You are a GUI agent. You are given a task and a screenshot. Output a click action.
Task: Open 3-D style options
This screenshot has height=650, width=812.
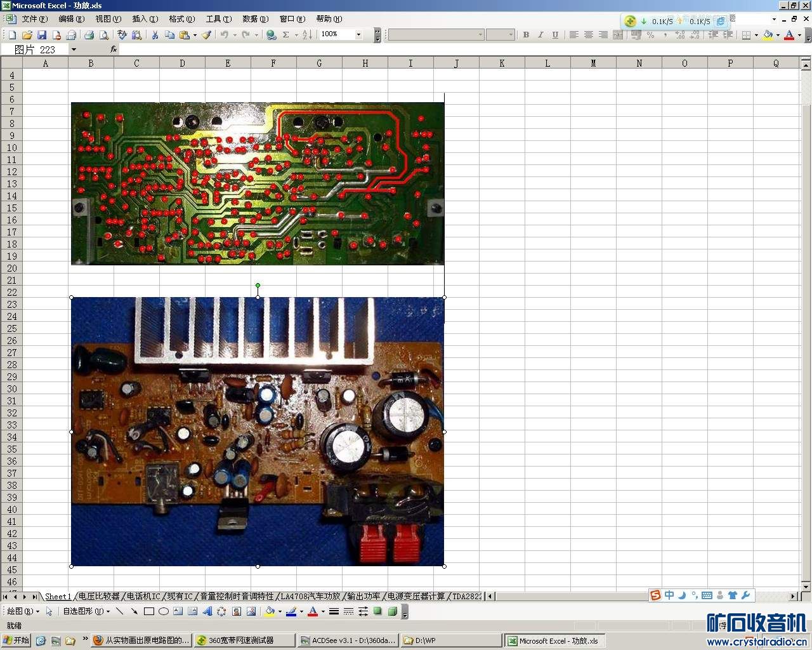coord(392,611)
